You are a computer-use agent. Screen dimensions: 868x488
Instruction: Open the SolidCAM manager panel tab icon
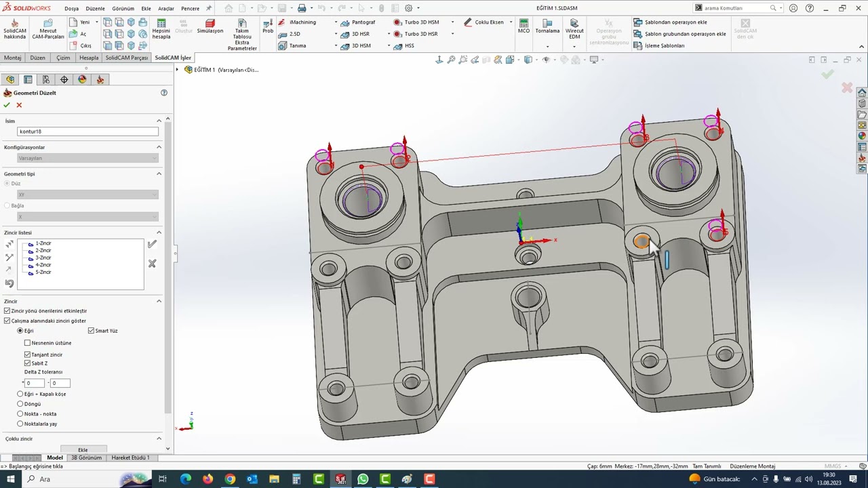tap(100, 79)
